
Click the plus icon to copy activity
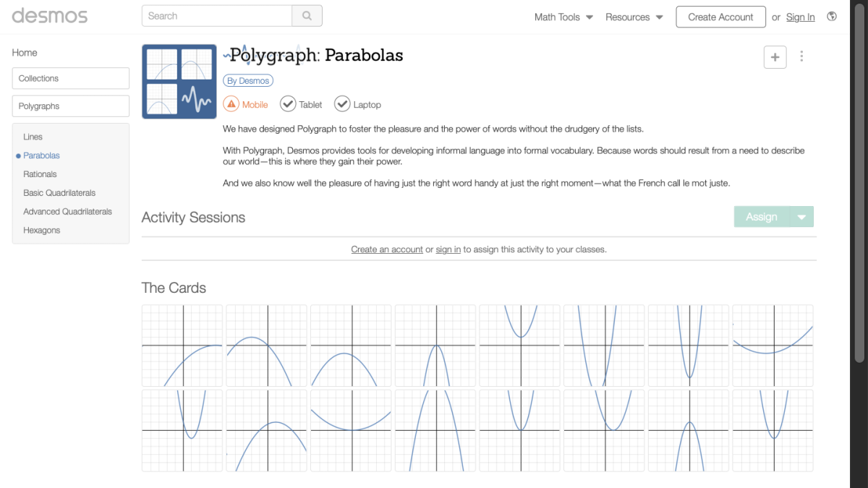tap(775, 56)
